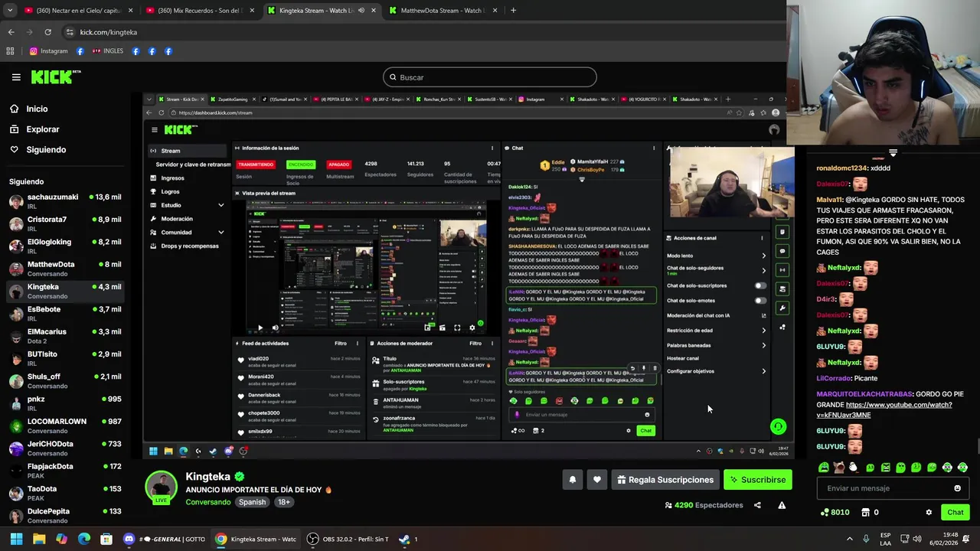The image size is (980, 551).
Task: Click Regala Suscripciones button
Action: pos(665,480)
